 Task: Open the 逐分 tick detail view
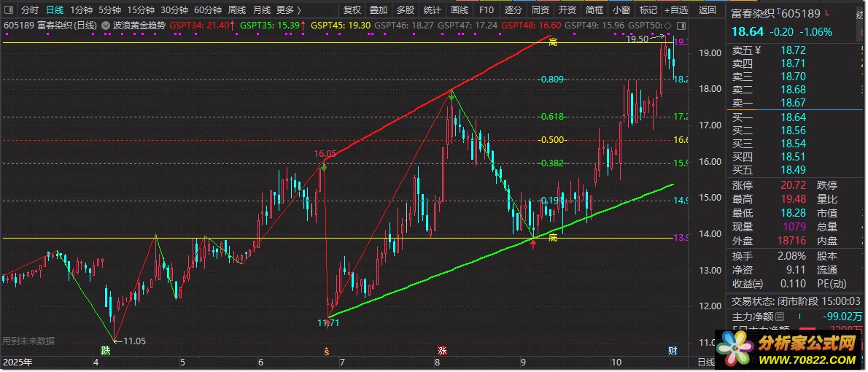[x=514, y=10]
